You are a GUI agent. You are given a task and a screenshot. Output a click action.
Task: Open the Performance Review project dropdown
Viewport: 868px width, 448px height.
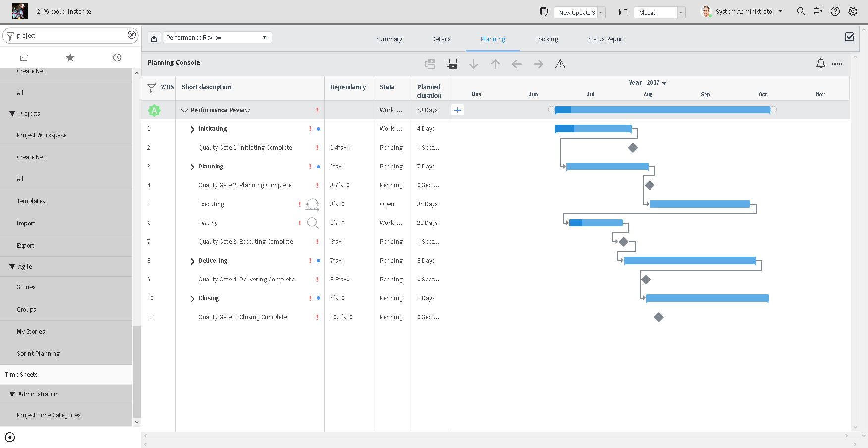click(264, 37)
